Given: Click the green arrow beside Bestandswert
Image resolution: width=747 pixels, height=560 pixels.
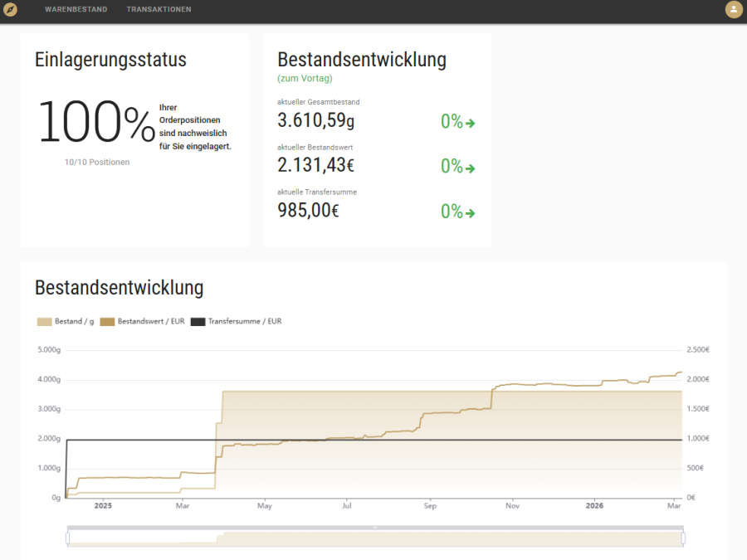Looking at the screenshot, I should pos(471,168).
